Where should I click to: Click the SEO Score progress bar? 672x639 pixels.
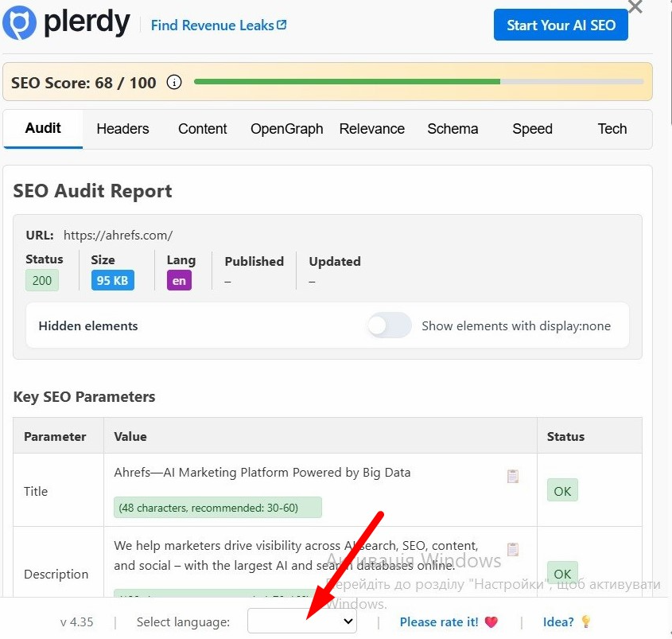tap(418, 82)
